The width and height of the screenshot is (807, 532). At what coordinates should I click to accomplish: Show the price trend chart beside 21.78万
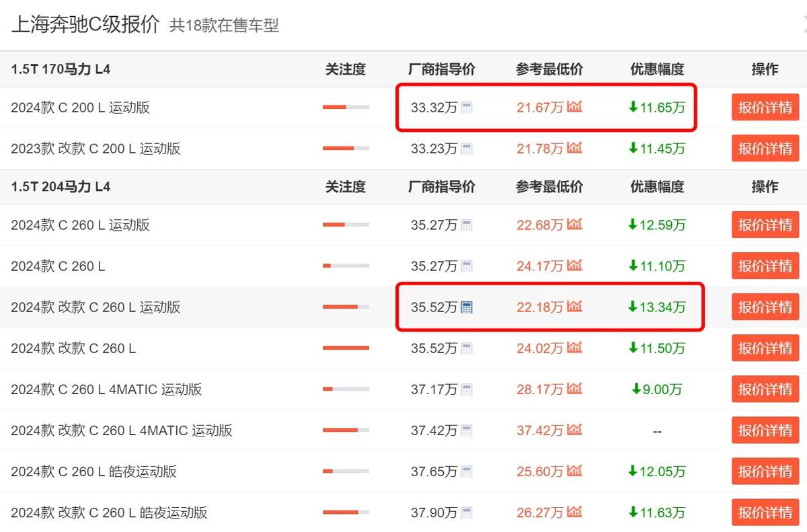click(x=574, y=148)
